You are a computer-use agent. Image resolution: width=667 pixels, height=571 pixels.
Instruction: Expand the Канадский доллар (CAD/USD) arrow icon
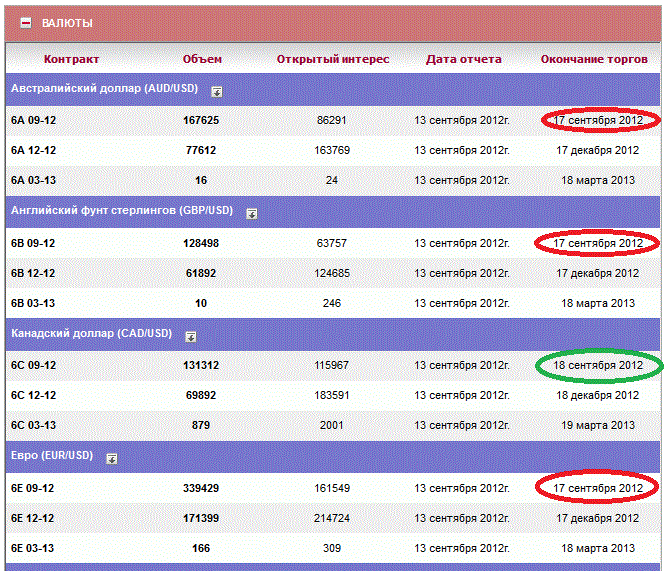point(191,337)
